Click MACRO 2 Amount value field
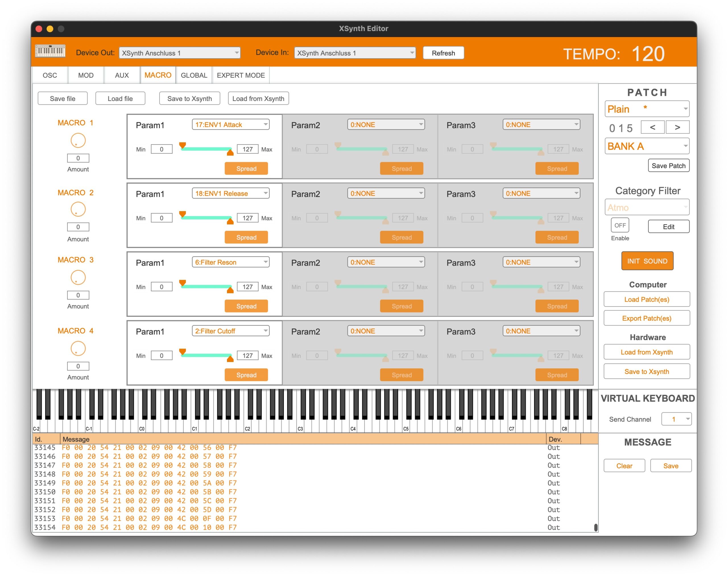The height and width of the screenshot is (577, 728). [x=78, y=227]
